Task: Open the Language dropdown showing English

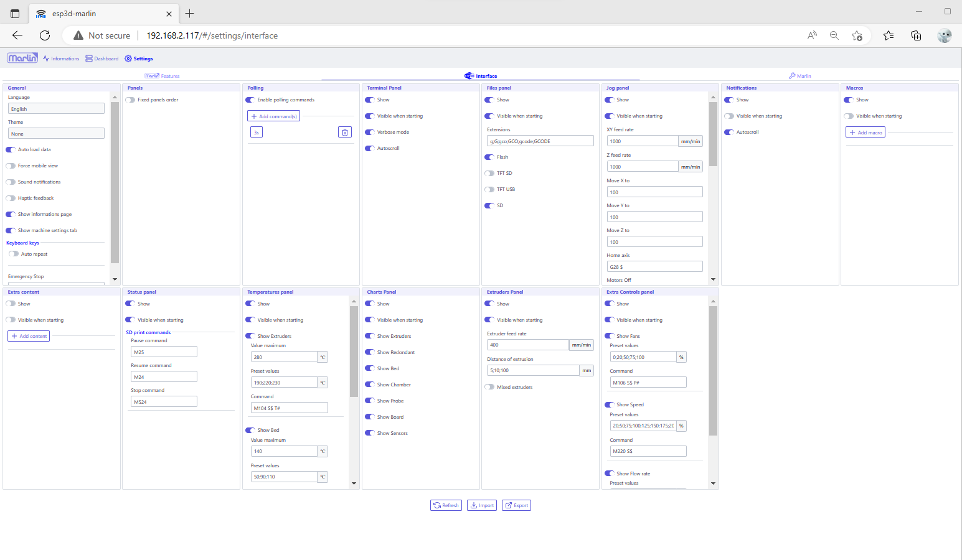Action: 56,109
